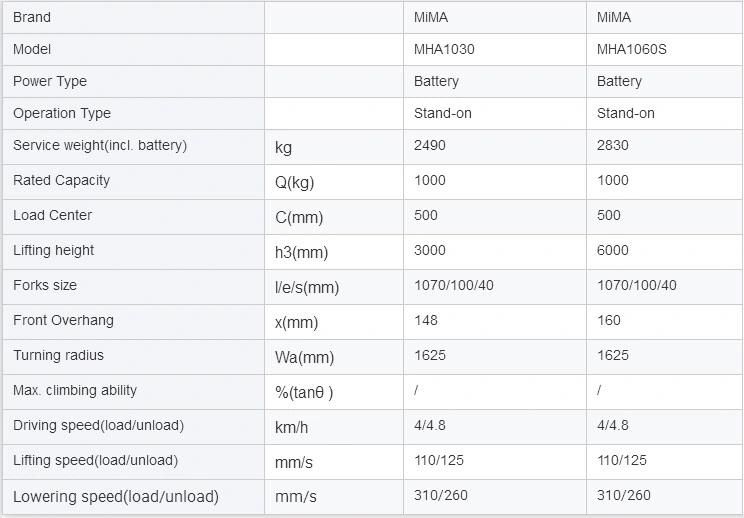Click the Load Center label
The height and width of the screenshot is (518, 744).
(53, 215)
